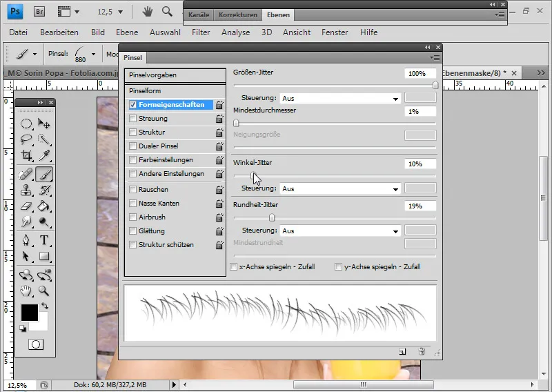Image resolution: width=552 pixels, height=392 pixels.
Task: Switch to the Kanäle tab
Action: [199, 14]
